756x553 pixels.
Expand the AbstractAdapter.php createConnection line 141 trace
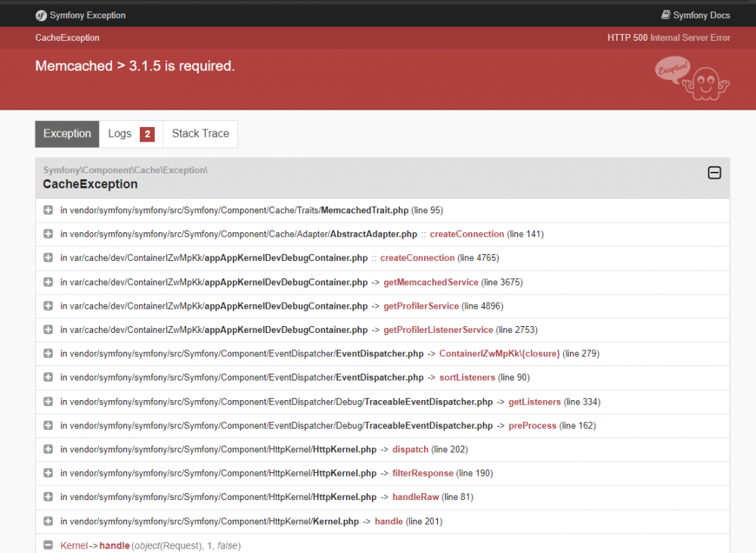pos(48,234)
